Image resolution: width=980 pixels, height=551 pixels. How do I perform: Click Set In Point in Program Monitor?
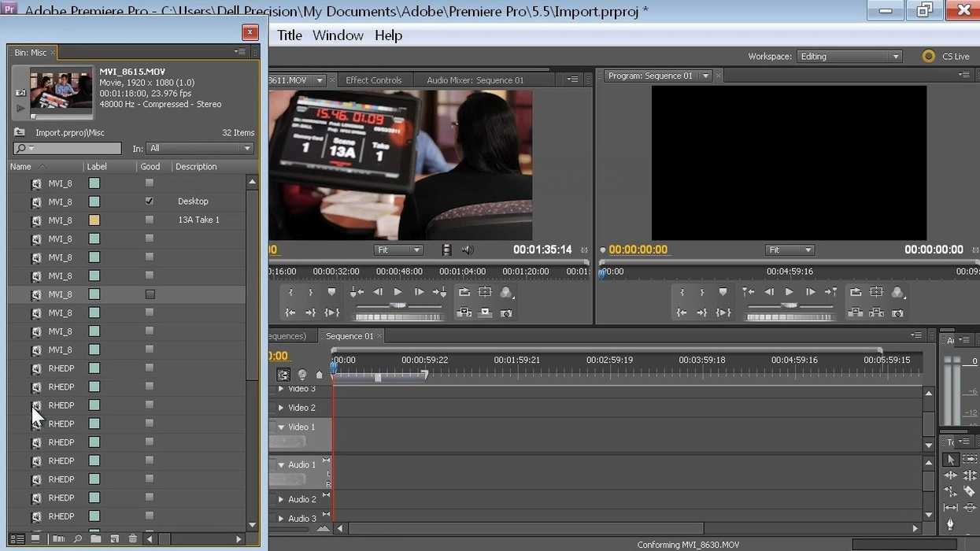682,292
